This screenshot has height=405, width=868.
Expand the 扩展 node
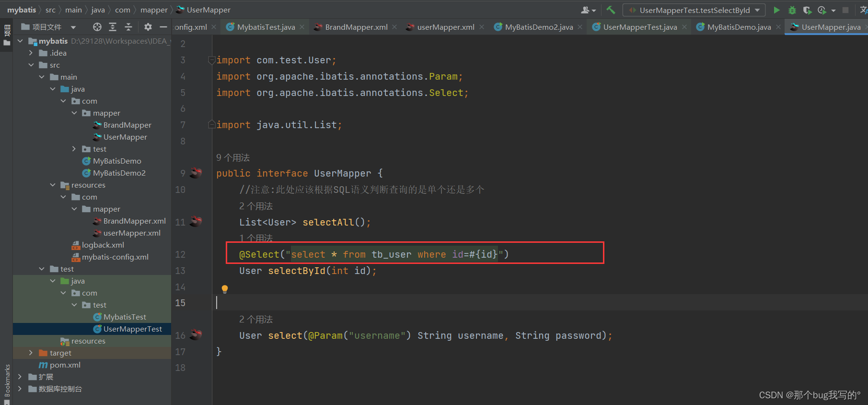[x=20, y=377]
